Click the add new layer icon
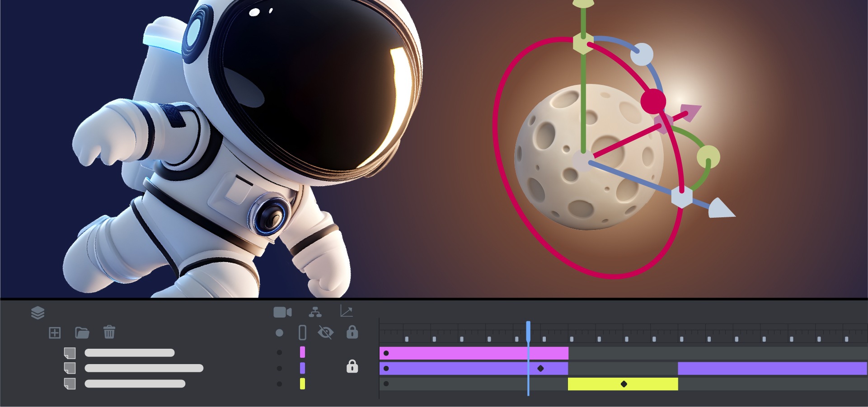 (55, 332)
